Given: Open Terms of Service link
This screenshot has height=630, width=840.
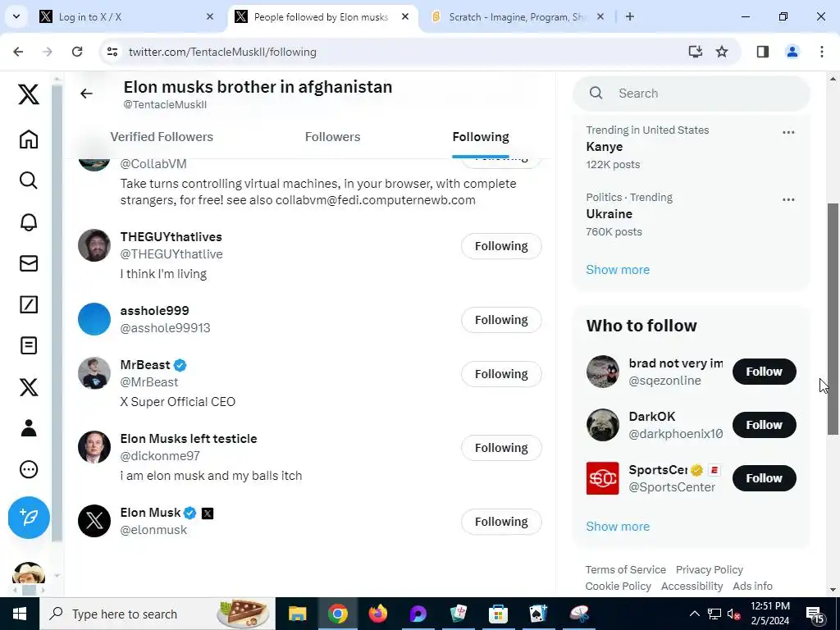Looking at the screenshot, I should [x=625, y=569].
